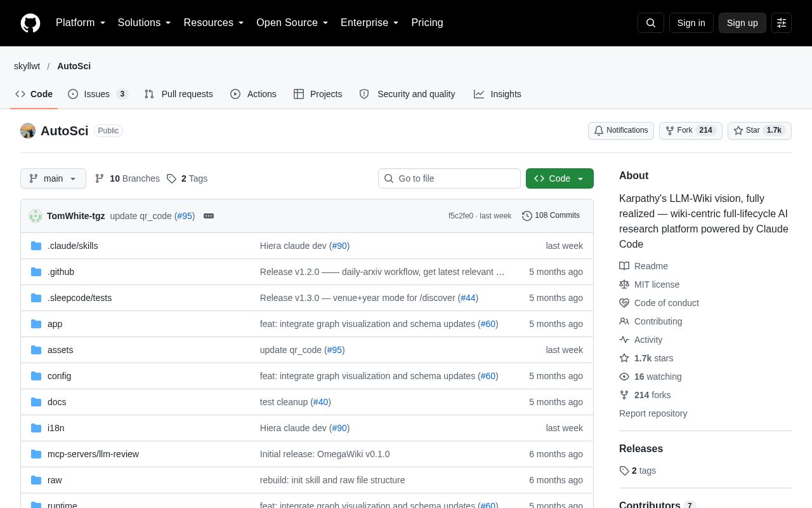This screenshot has width=812, height=508.
Task: Open the Projects tab
Action: coord(318,94)
